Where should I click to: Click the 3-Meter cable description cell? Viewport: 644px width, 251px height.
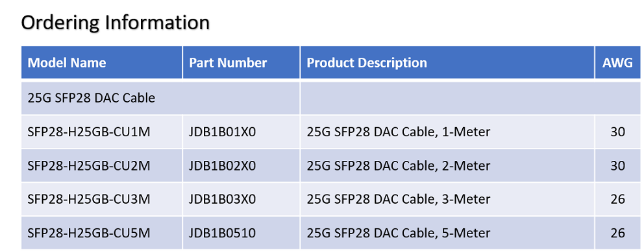point(447,199)
